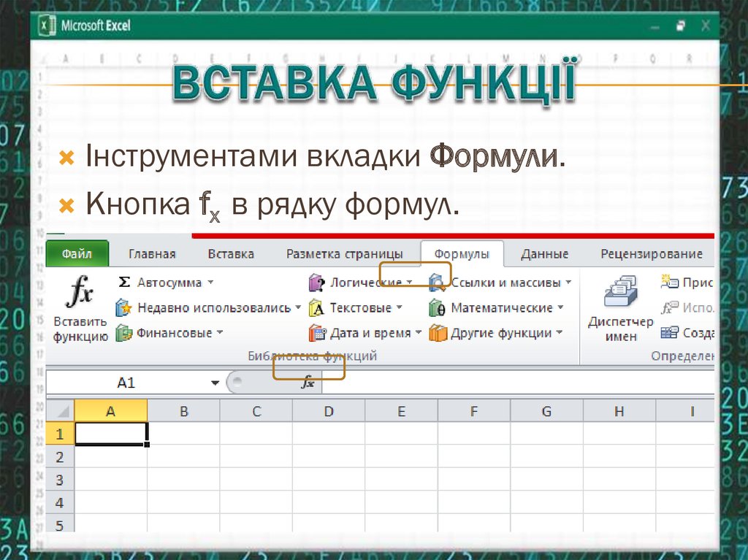Expand the Текстовые dropdown arrow
Viewport: 748px width, 560px height.
click(x=400, y=307)
